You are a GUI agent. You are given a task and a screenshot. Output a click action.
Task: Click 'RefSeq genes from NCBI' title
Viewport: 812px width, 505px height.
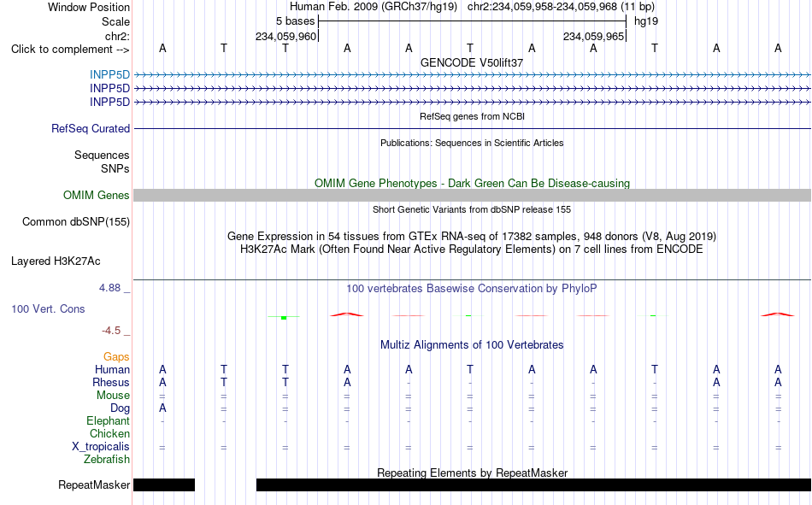point(472,116)
